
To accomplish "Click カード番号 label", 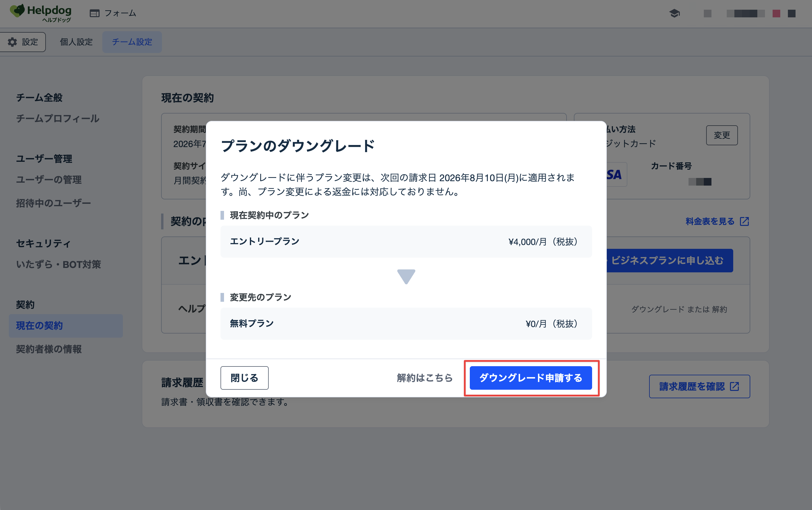I will coord(671,166).
